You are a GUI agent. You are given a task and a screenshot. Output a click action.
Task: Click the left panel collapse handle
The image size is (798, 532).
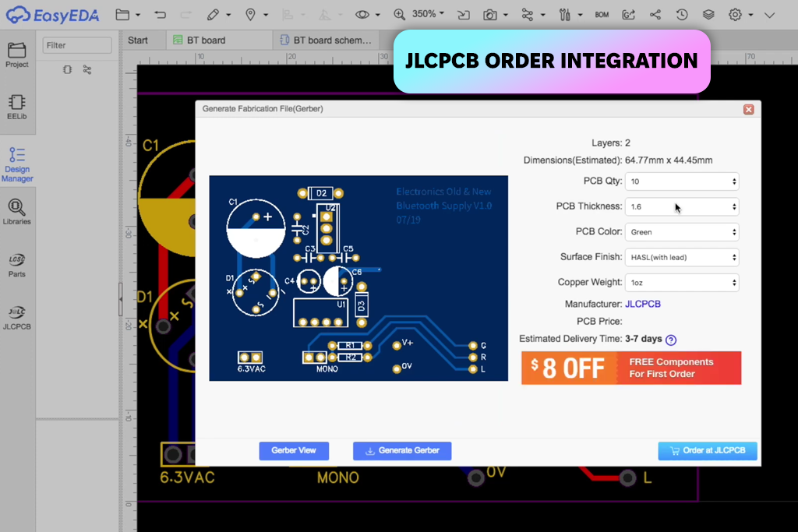(x=121, y=300)
